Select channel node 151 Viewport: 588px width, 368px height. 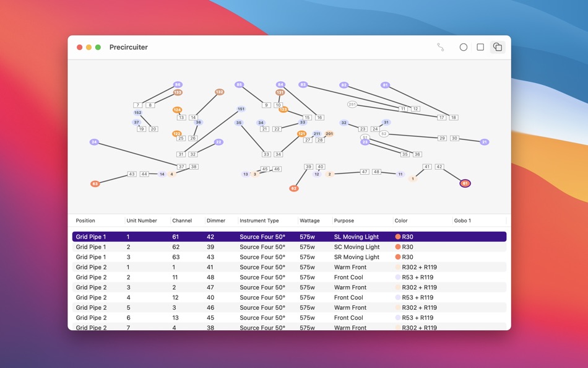tap(241, 109)
